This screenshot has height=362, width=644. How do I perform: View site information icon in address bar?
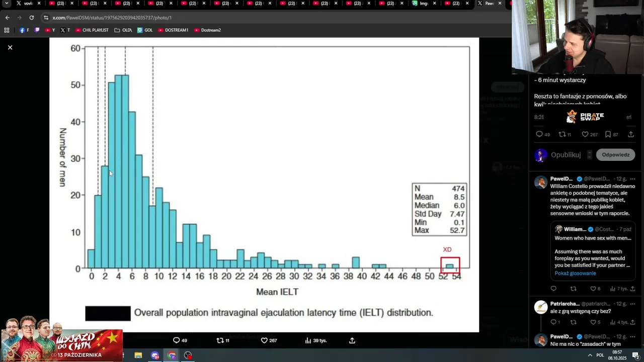coord(46,18)
